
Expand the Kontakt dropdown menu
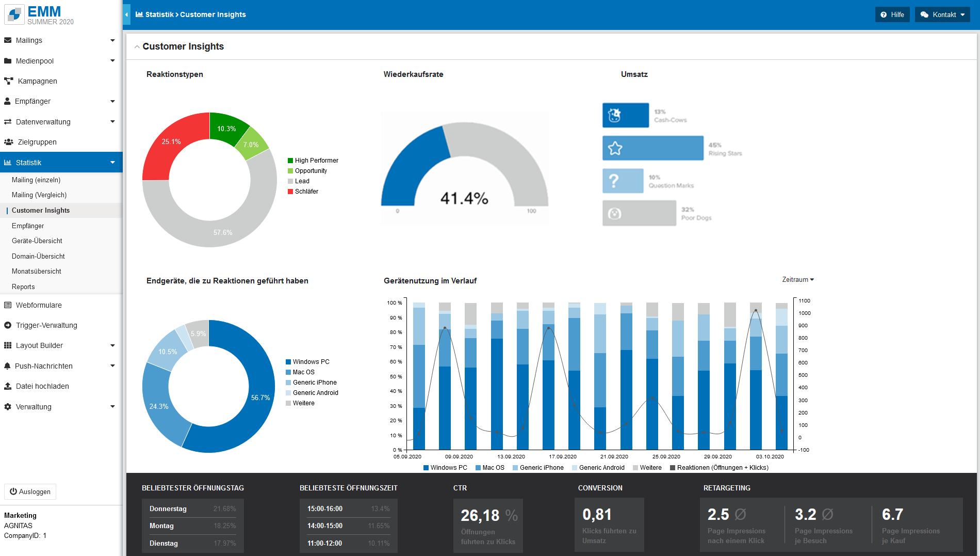pos(942,14)
